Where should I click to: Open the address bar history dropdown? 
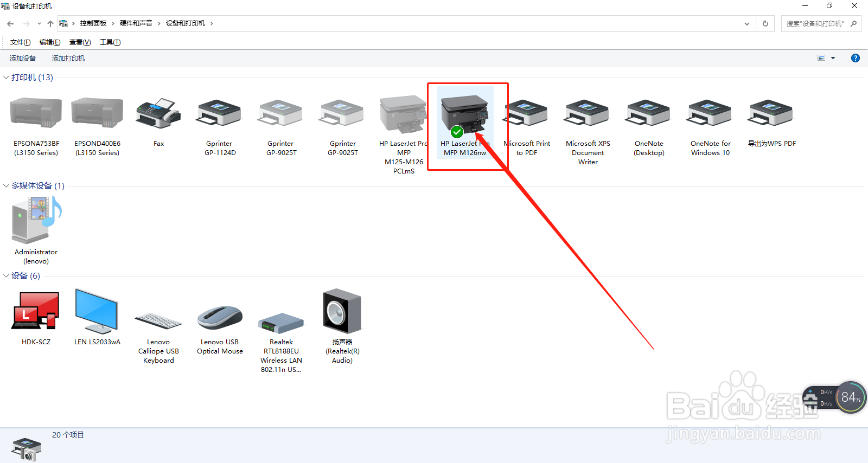click(x=747, y=23)
